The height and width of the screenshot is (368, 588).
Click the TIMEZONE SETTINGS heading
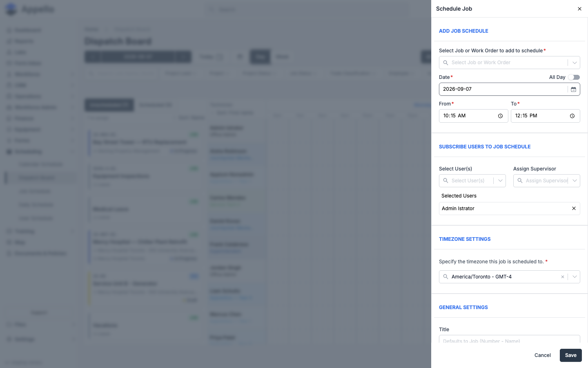coord(465,239)
